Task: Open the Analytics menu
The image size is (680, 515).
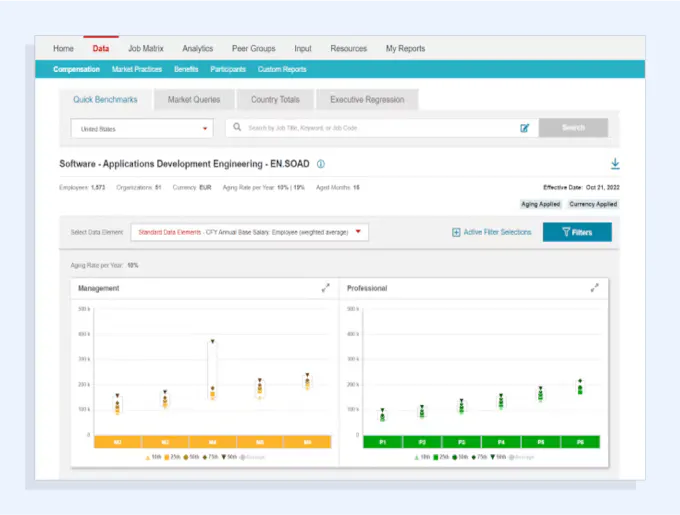Action: 197,49
